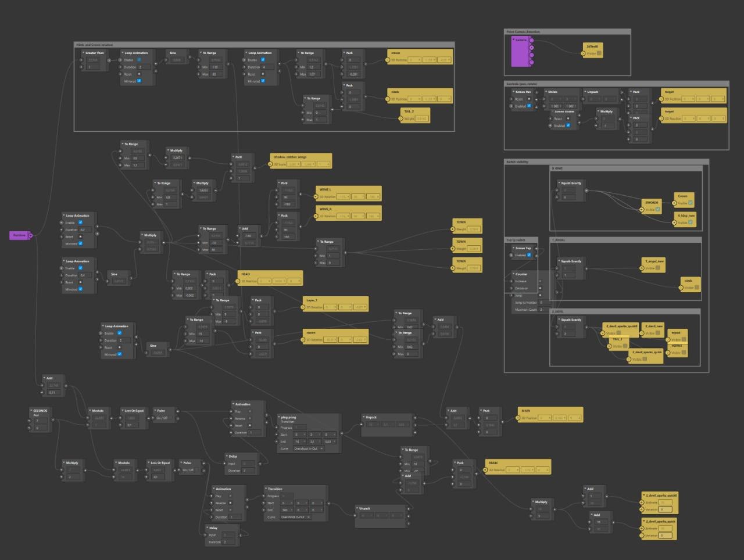Check Visible on the tripod patch
744x560 pixels.
point(684,339)
